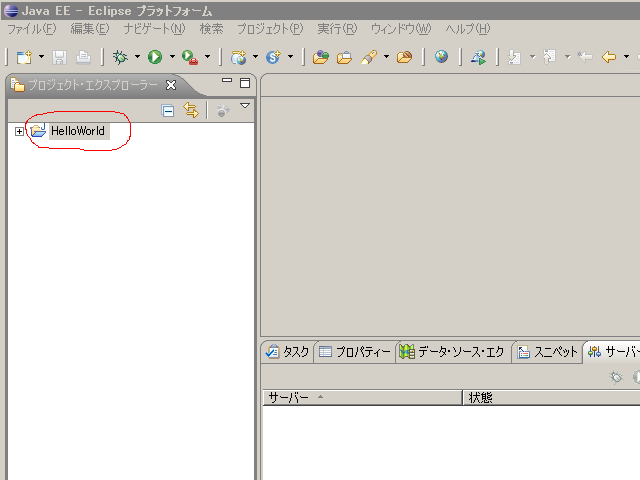The height and width of the screenshot is (480, 640).
Task: Open the ウィンドウ(W) menu
Action: click(401, 29)
